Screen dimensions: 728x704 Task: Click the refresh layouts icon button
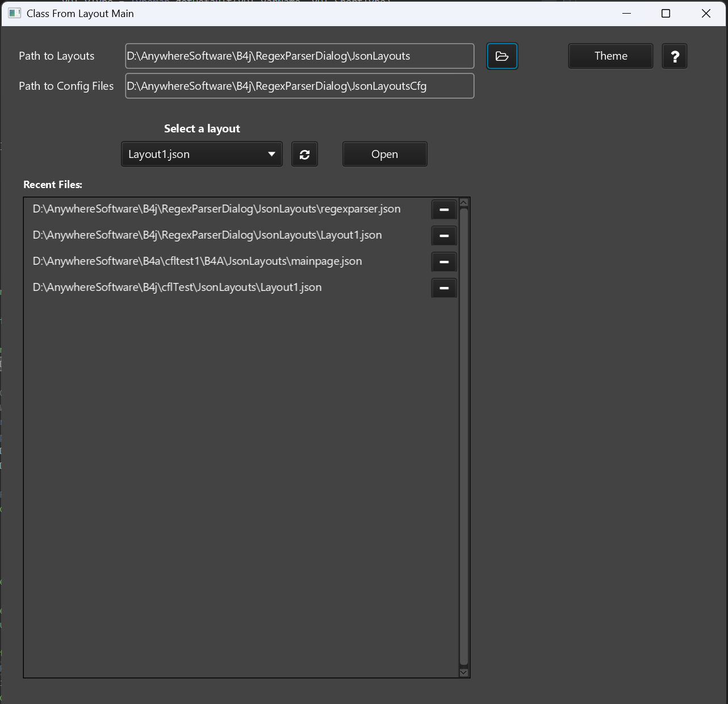coord(304,155)
